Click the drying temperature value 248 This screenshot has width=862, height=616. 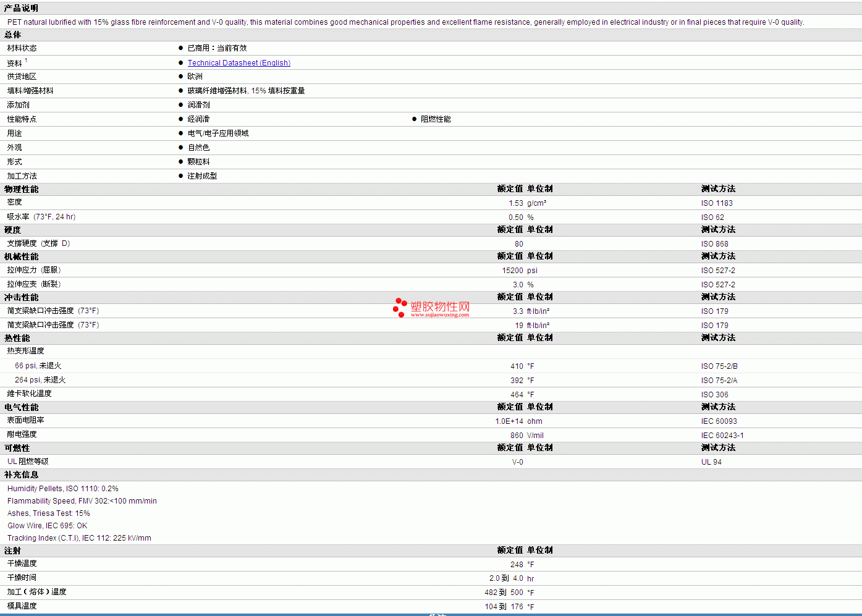517,565
